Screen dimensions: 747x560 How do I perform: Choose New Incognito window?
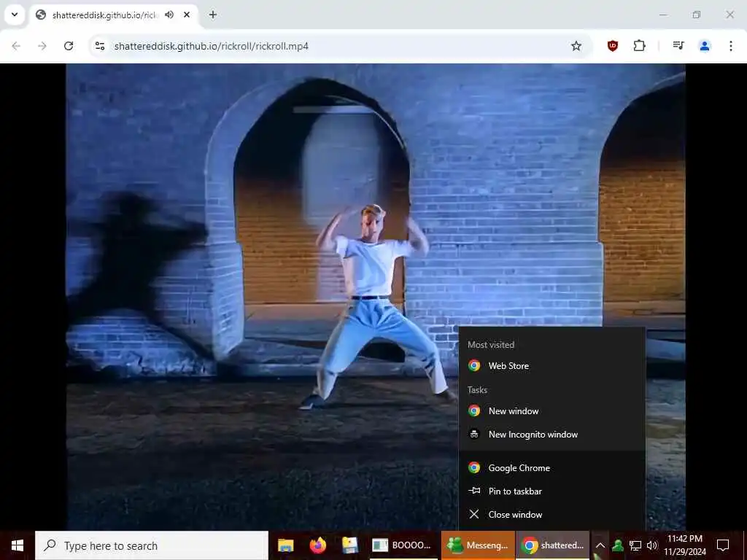click(551, 435)
